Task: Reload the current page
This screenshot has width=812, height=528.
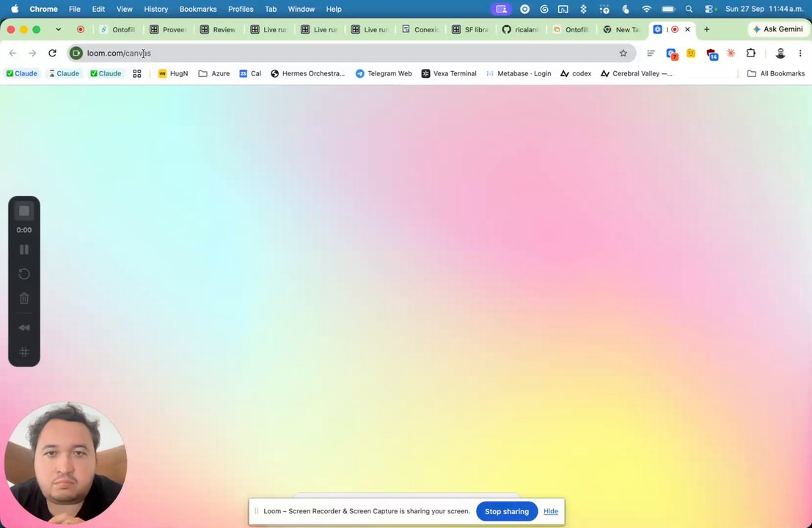Action: [x=52, y=53]
